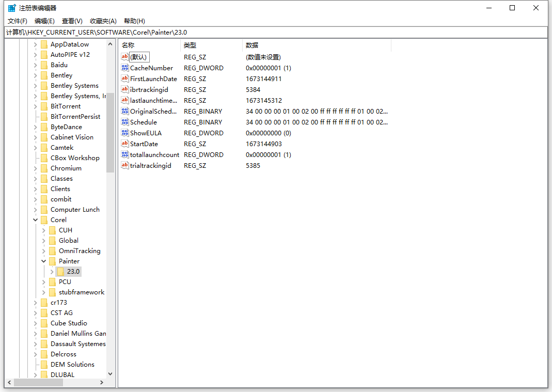Click the tree pane vertical scrollbar thumb

pyautogui.click(x=110, y=132)
